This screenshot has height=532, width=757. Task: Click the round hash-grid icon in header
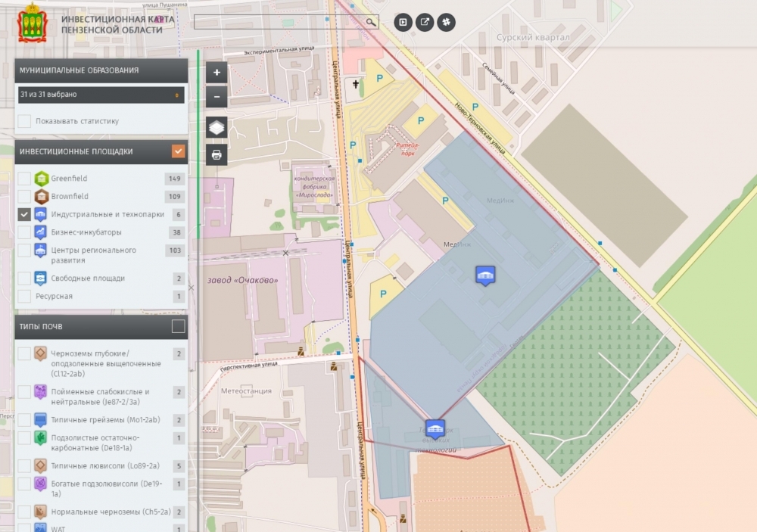[446, 22]
